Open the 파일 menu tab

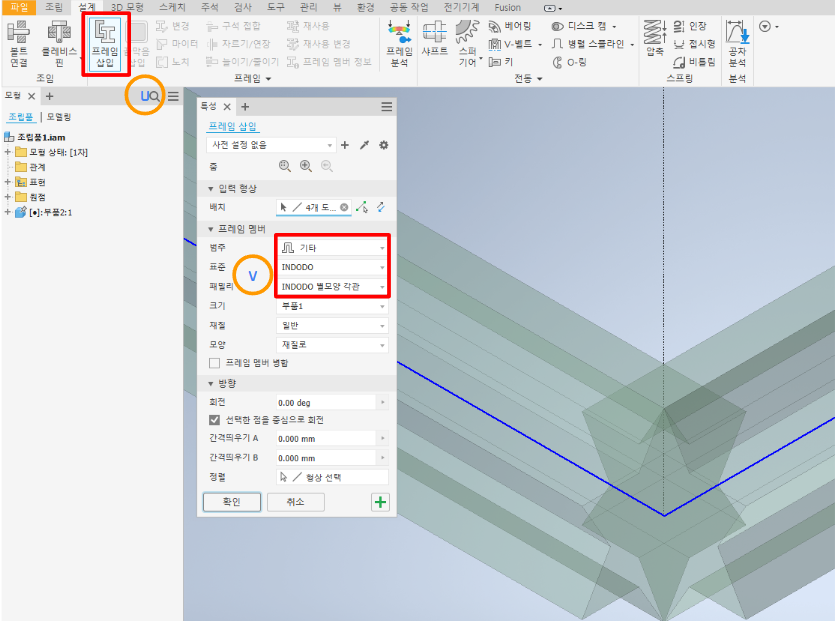[x=19, y=7]
